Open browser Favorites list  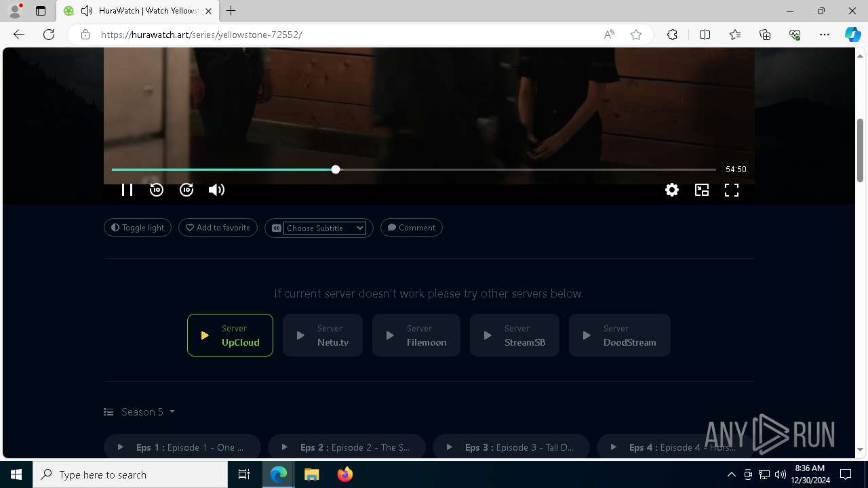735,35
